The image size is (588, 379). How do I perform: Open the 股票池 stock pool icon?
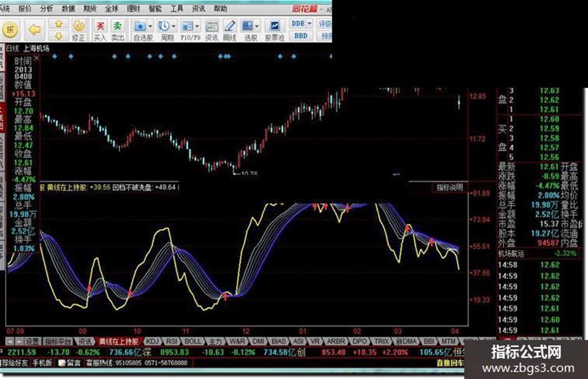point(274,30)
